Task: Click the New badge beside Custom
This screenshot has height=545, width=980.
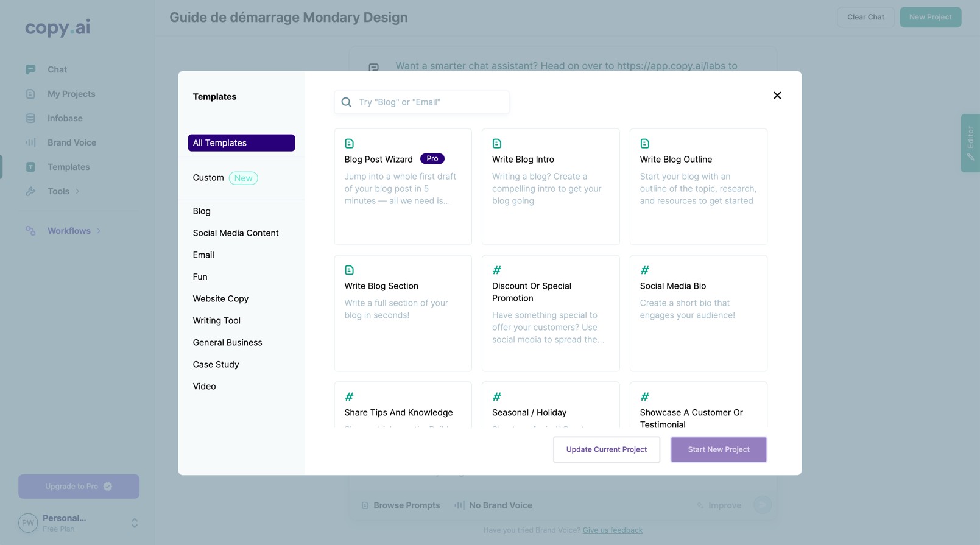Action: (x=244, y=178)
